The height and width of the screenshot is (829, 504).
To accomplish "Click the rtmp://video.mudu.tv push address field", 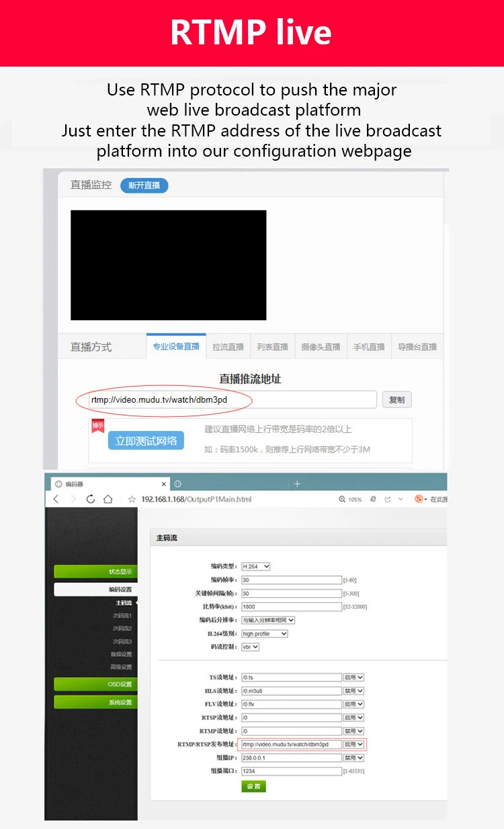I will [x=233, y=399].
